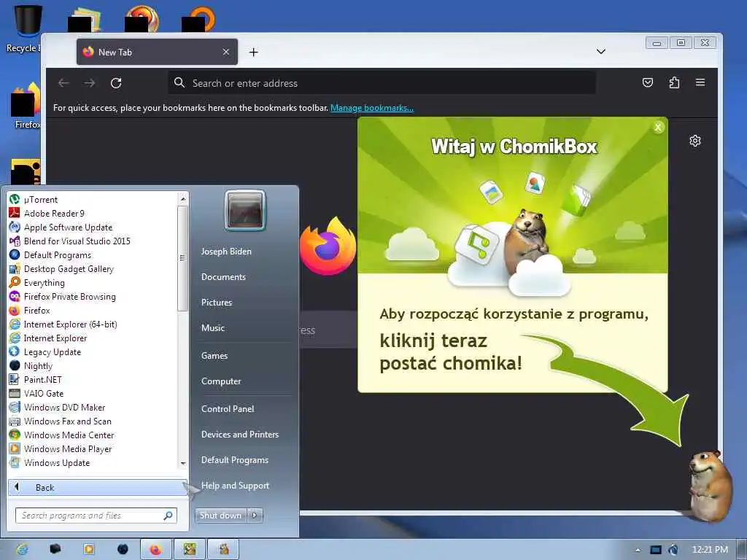Click the Save to Pocket icon
This screenshot has width=747, height=560.
coord(648,83)
